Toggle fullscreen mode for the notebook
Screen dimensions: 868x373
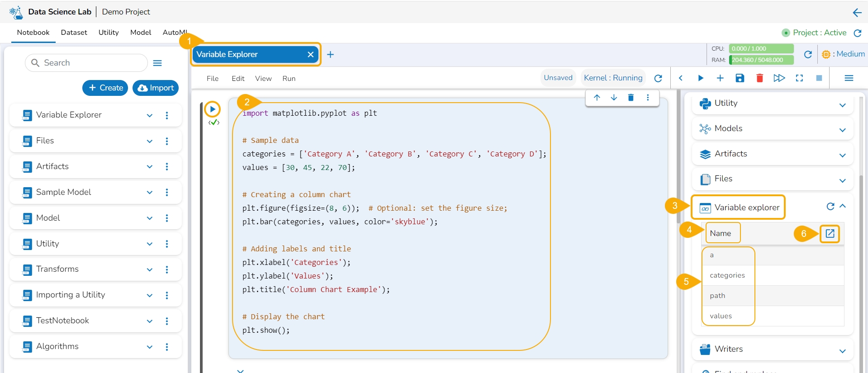799,78
